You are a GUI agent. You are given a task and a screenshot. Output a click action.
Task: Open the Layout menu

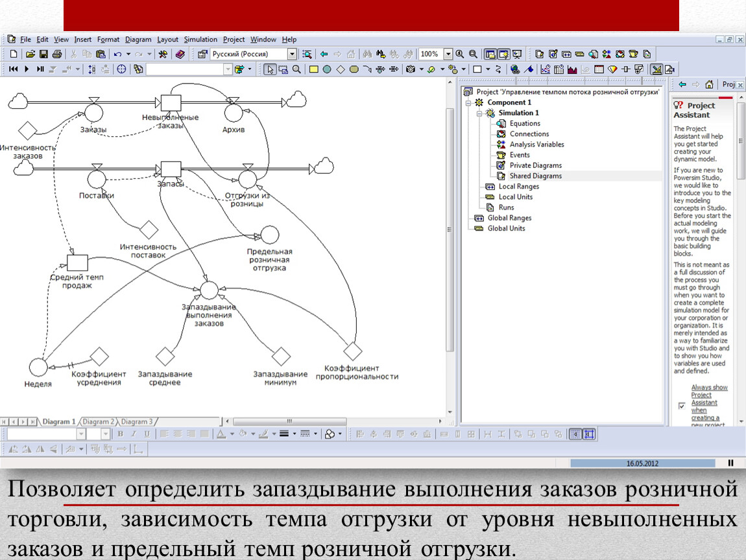[167, 40]
